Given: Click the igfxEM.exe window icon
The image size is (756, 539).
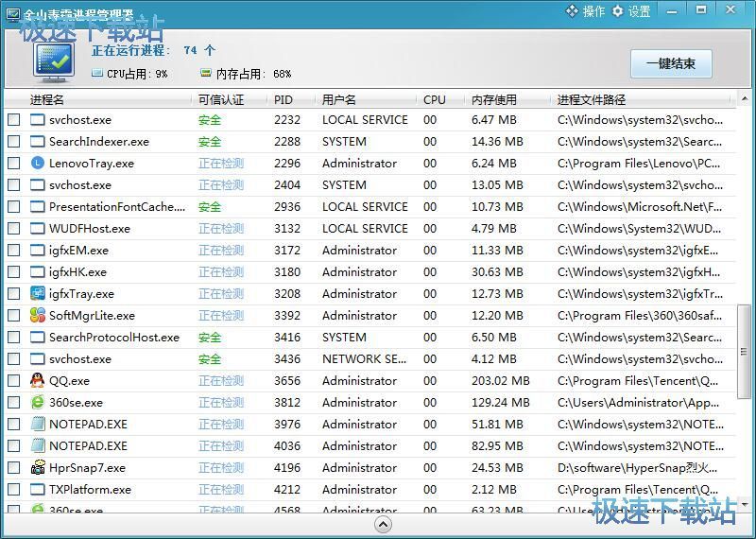Looking at the screenshot, I should pos(37,250).
